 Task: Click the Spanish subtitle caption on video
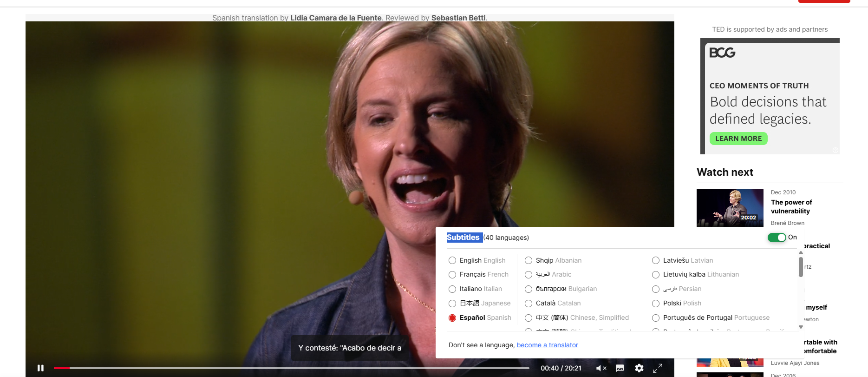coord(350,348)
